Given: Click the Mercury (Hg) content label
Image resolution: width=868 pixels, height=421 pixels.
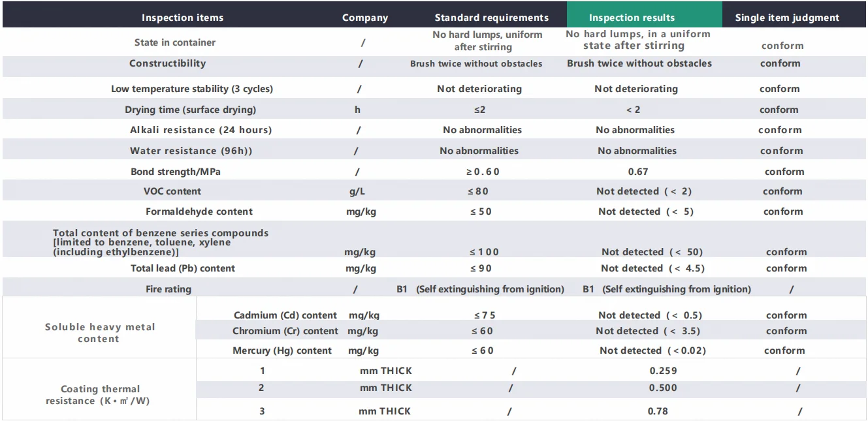Looking at the screenshot, I should point(282,351).
